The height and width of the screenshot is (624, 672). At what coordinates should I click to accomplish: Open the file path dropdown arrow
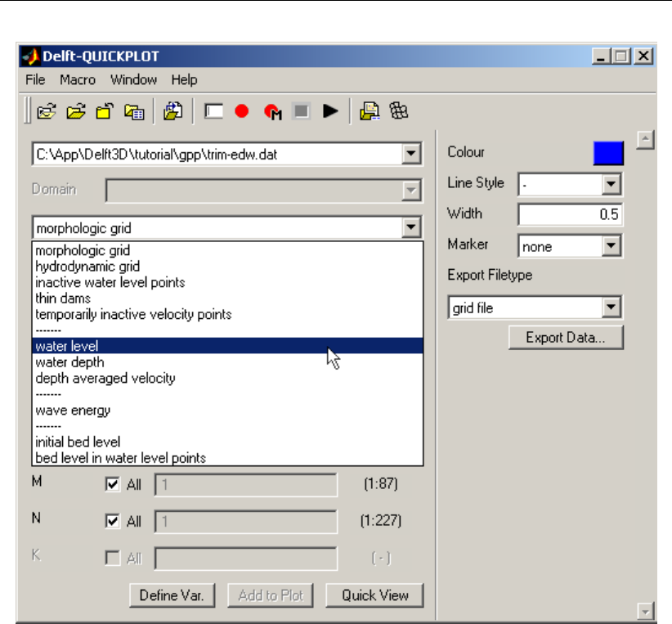click(411, 154)
